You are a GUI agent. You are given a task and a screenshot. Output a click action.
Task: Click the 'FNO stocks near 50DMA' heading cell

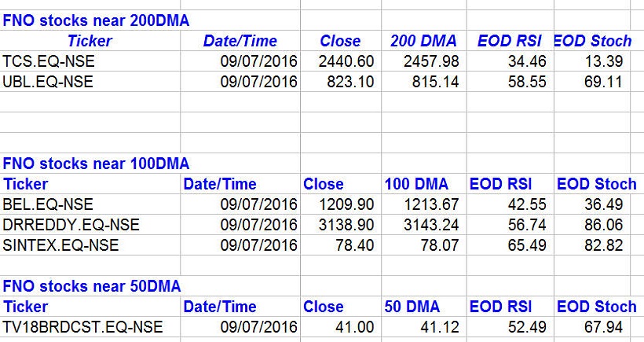coord(92,286)
